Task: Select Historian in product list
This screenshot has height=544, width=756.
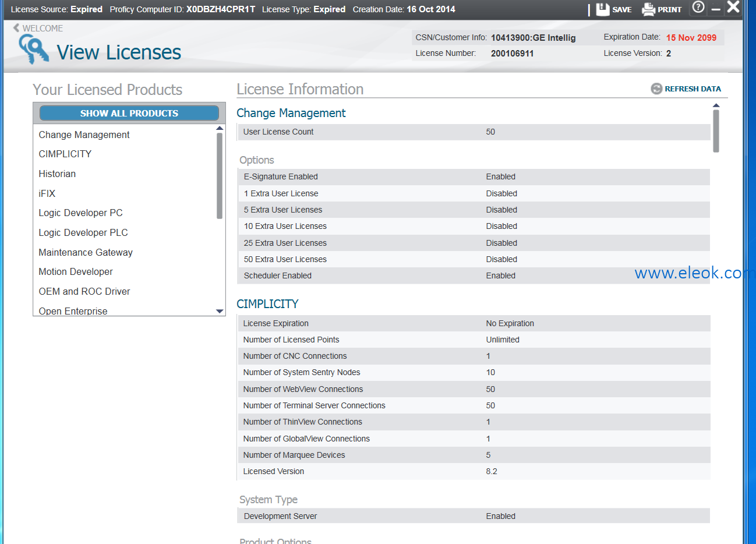Action: [57, 174]
